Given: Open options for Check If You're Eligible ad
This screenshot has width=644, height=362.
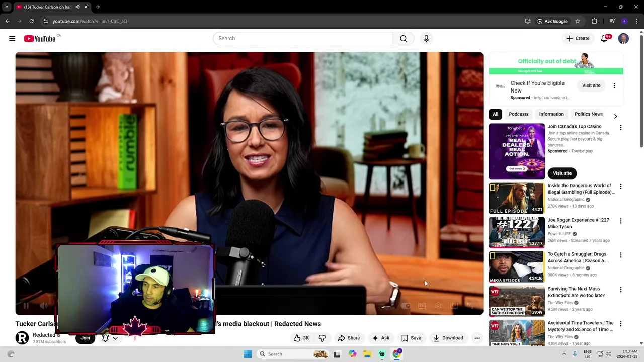Looking at the screenshot, I should [614, 86].
